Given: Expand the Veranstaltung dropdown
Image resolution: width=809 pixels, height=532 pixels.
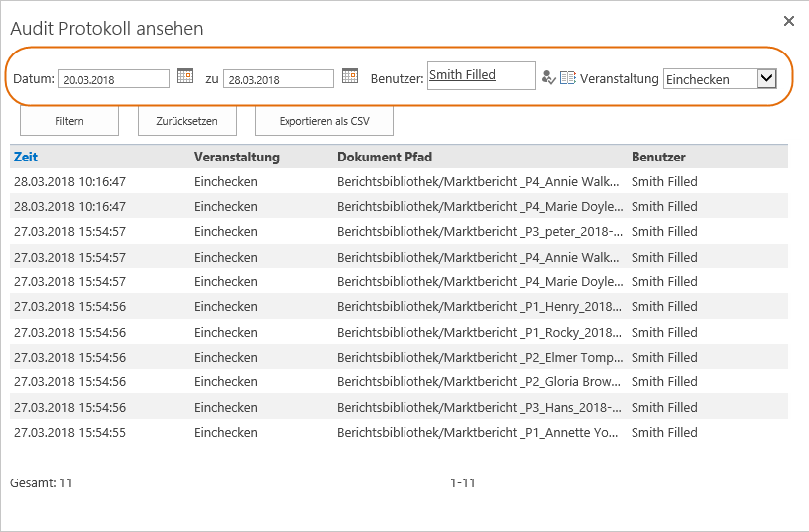Looking at the screenshot, I should (x=766, y=79).
